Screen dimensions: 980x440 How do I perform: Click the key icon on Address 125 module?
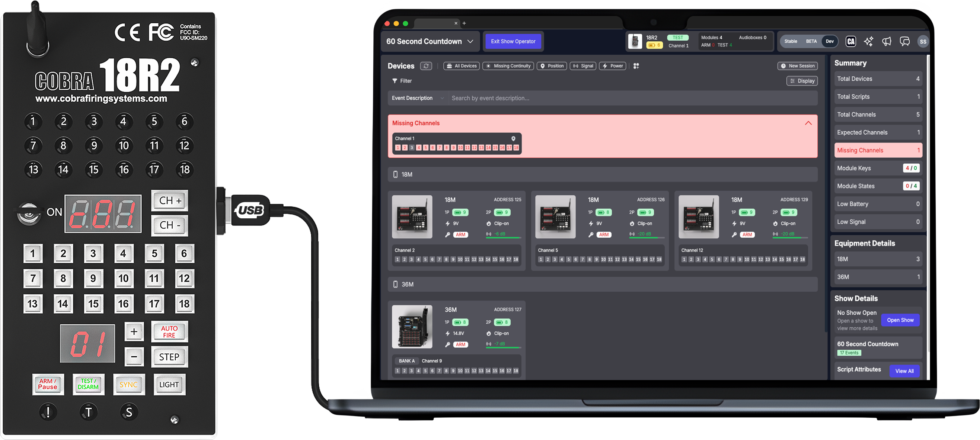(448, 235)
